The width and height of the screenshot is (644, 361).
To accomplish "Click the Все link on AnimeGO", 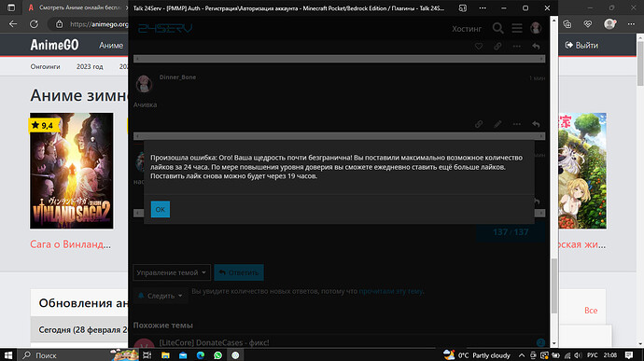I will click(x=591, y=311).
